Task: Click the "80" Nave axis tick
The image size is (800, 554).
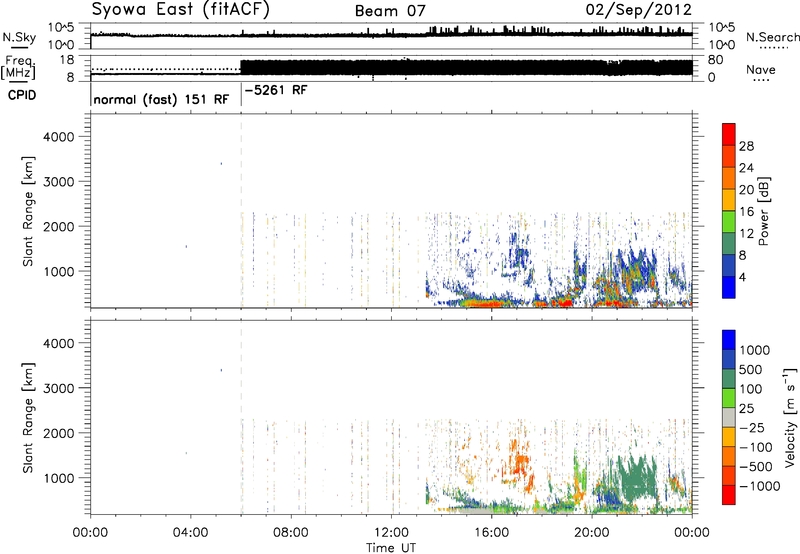Action: 715,60
